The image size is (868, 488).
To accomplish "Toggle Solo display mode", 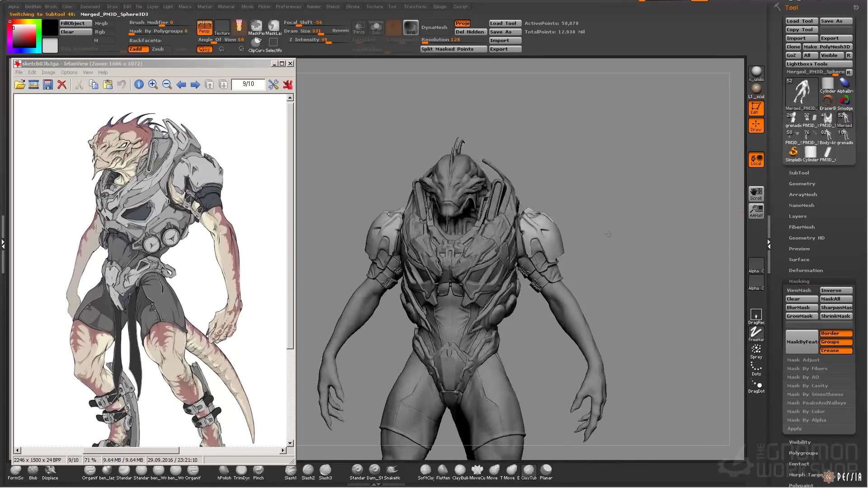I will tap(377, 28).
